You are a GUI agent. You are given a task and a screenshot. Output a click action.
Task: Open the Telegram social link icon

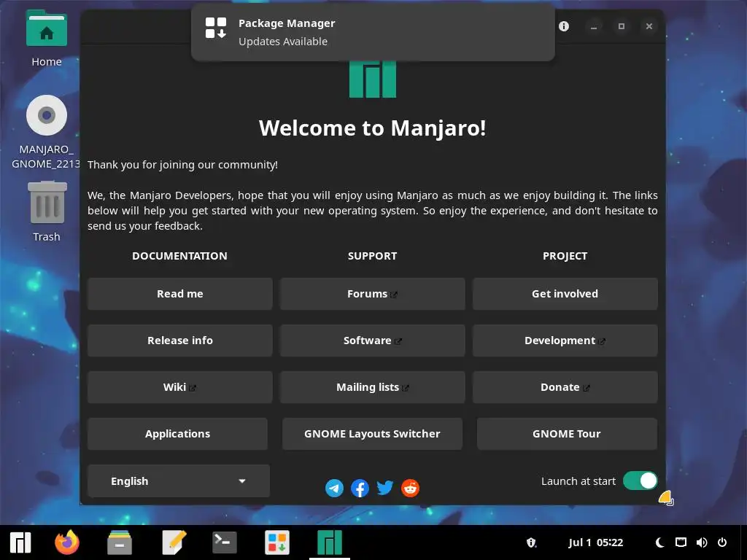pos(334,488)
